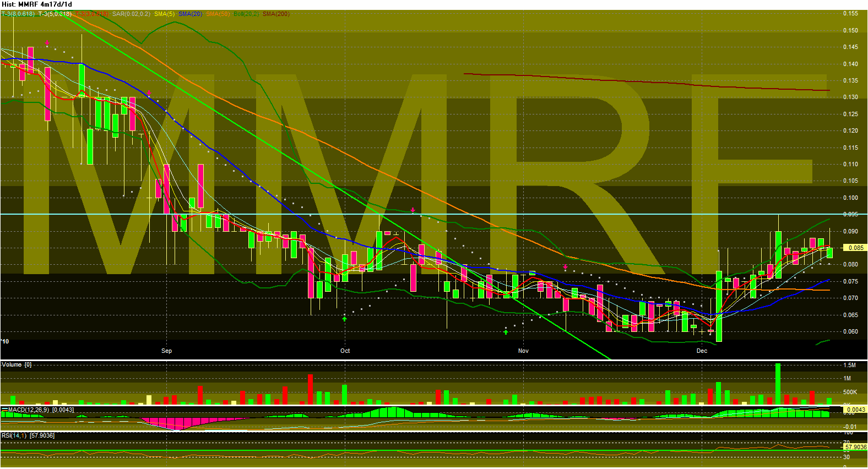This screenshot has width=868, height=469.
Task: Click the tallest green December volume bar
Action: coord(778,384)
